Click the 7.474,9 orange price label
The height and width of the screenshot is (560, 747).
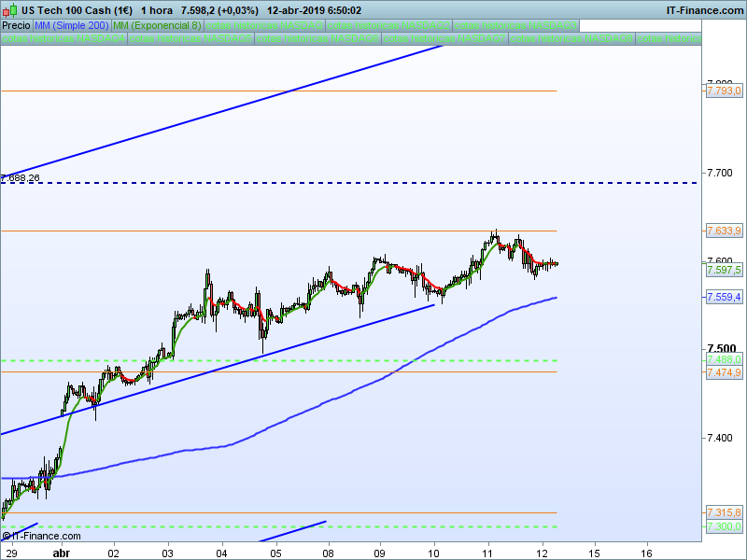pyautogui.click(x=724, y=371)
